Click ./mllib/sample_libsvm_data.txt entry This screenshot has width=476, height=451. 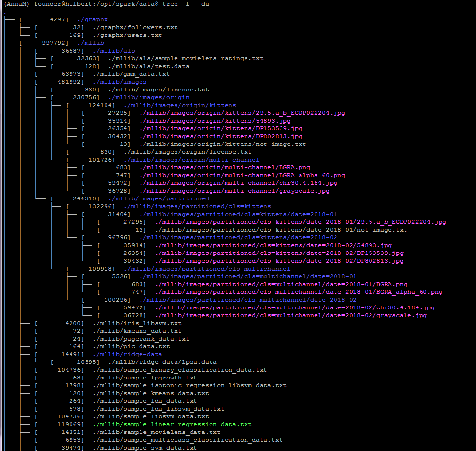click(151, 416)
